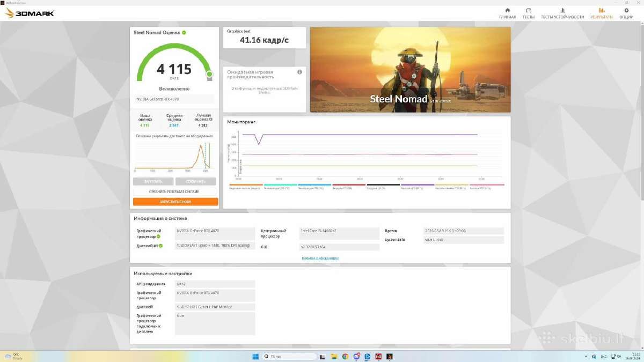Open the weather widget on taskbar
Viewport: 644px width, 362px height.
click(x=13, y=356)
